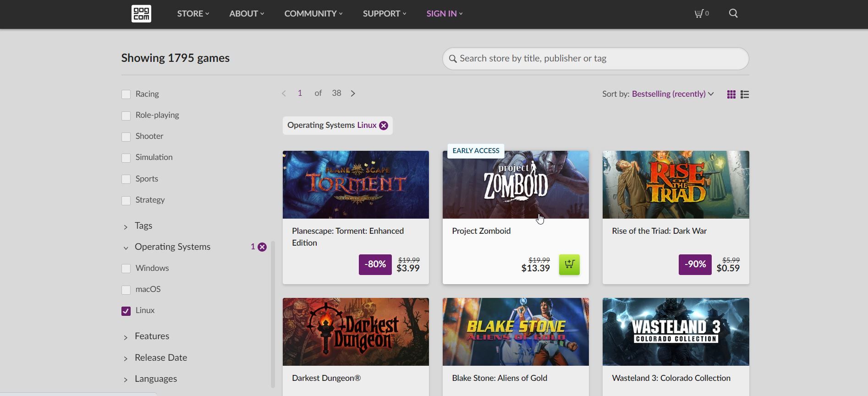Open the ABOUT menu
Screen dimensions: 868x396
click(247, 14)
